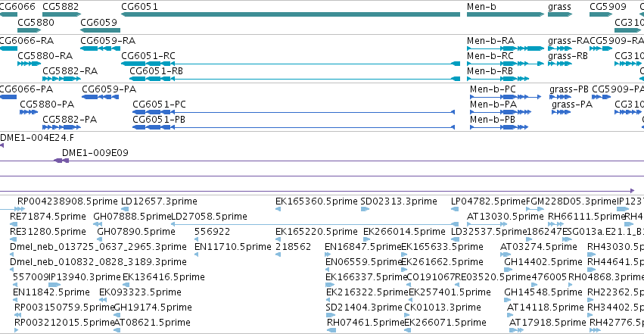Image resolution: width=644 pixels, height=334 pixels.
Task: Select the EK165360.5prime EST marker
Action: coord(278,209)
